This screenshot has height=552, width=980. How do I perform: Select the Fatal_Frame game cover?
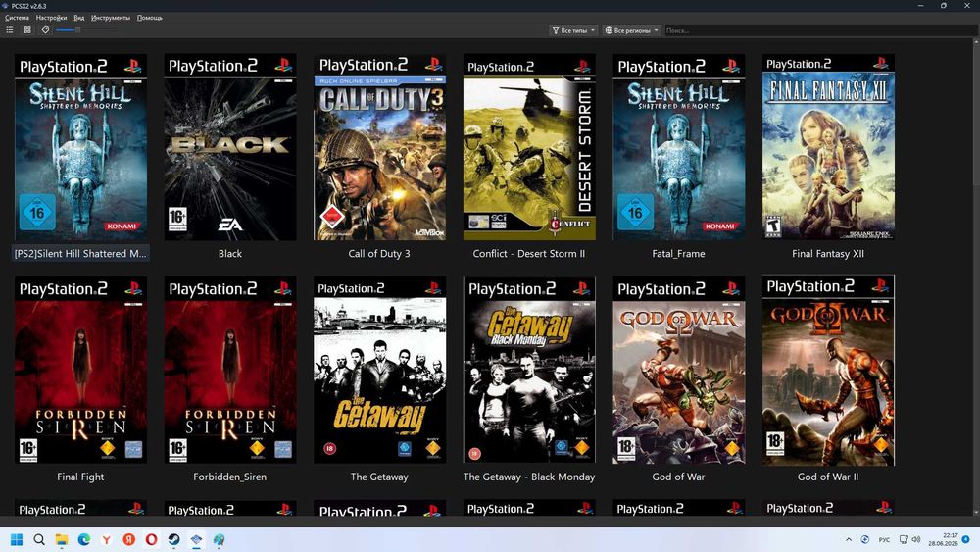(x=678, y=147)
